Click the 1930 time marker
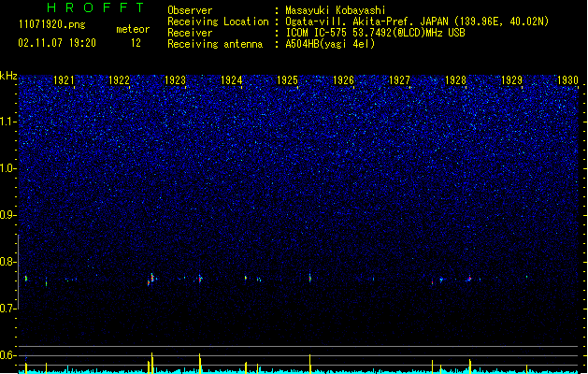The width and height of the screenshot is (588, 374). (x=567, y=80)
